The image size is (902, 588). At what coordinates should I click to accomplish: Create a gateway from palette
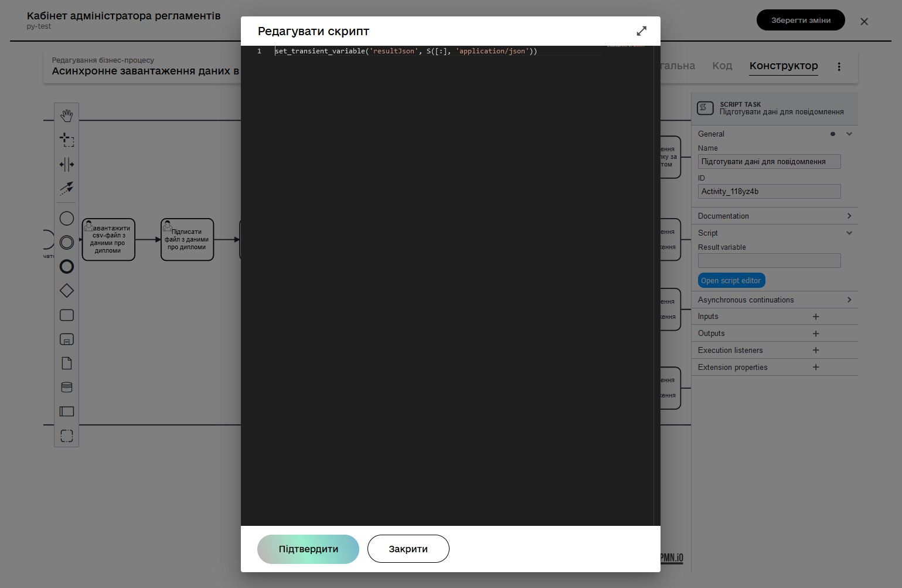click(67, 291)
